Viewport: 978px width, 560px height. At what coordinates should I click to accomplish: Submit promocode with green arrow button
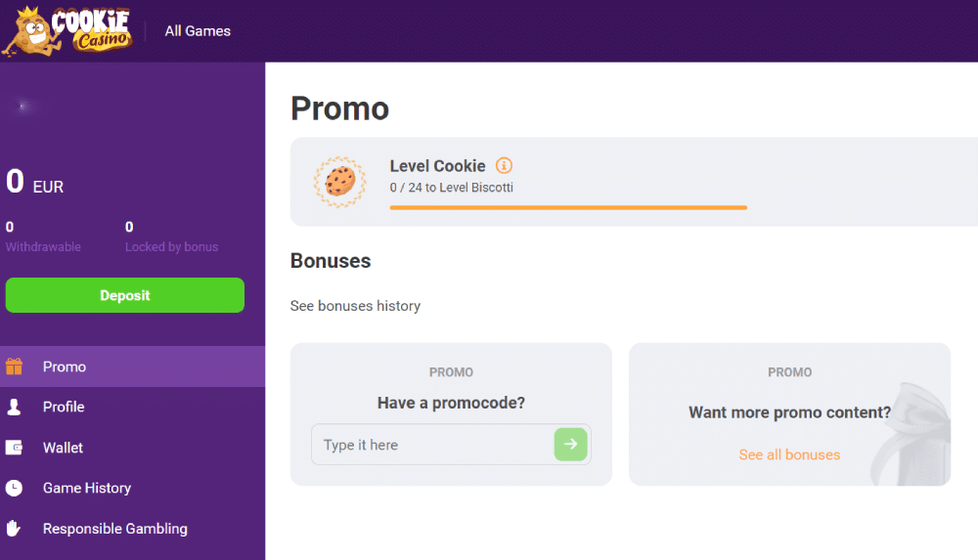[x=570, y=444]
